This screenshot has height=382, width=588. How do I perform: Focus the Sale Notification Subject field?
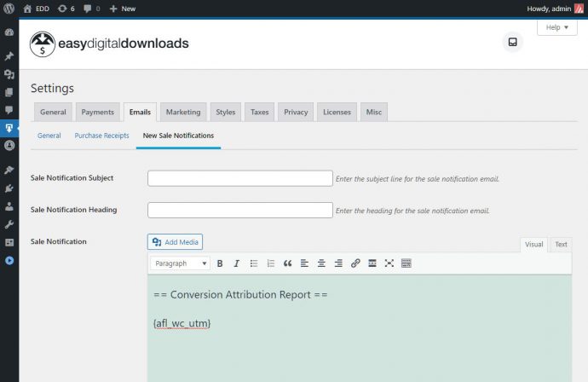240,178
